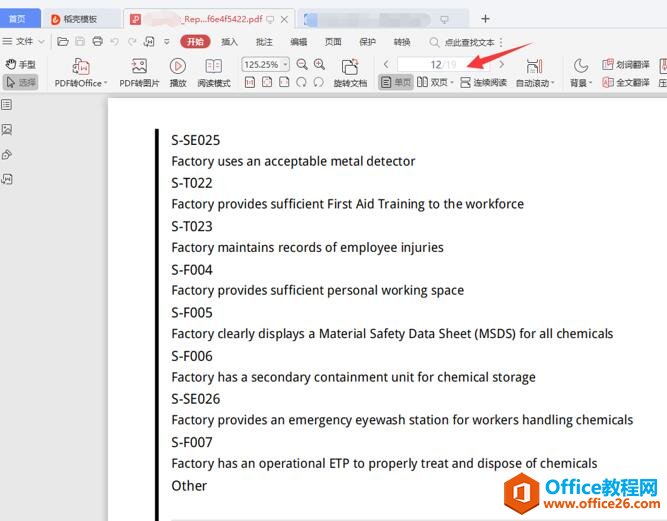Click the text S-T022
This screenshot has width=667, height=521.
tap(191, 183)
